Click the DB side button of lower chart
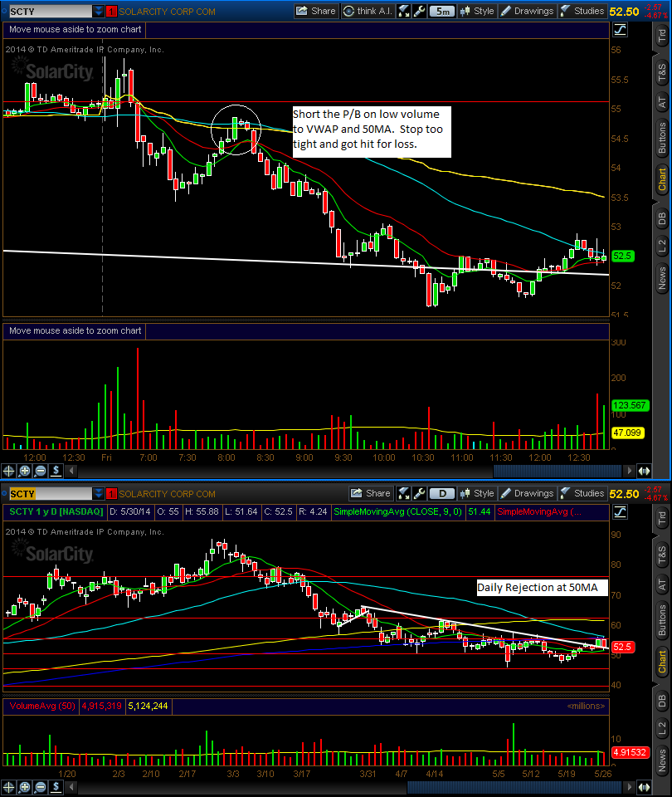This screenshot has height=797, width=672. (x=661, y=701)
